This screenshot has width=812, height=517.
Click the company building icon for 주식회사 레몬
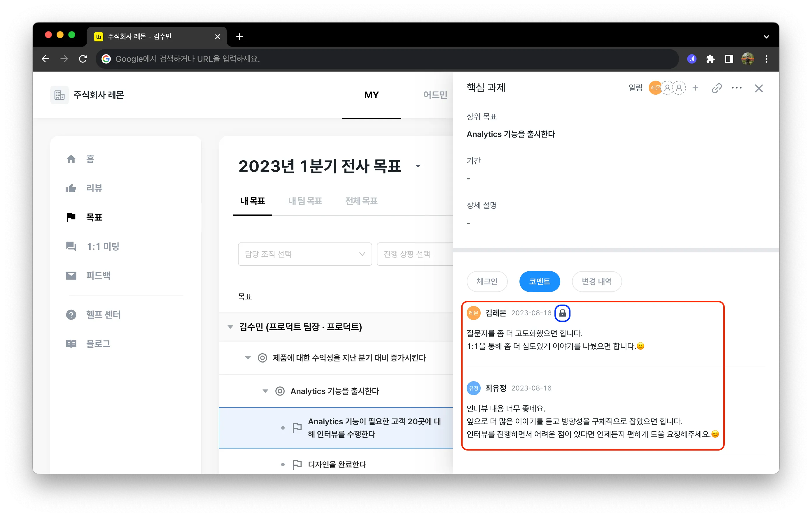pos(59,95)
